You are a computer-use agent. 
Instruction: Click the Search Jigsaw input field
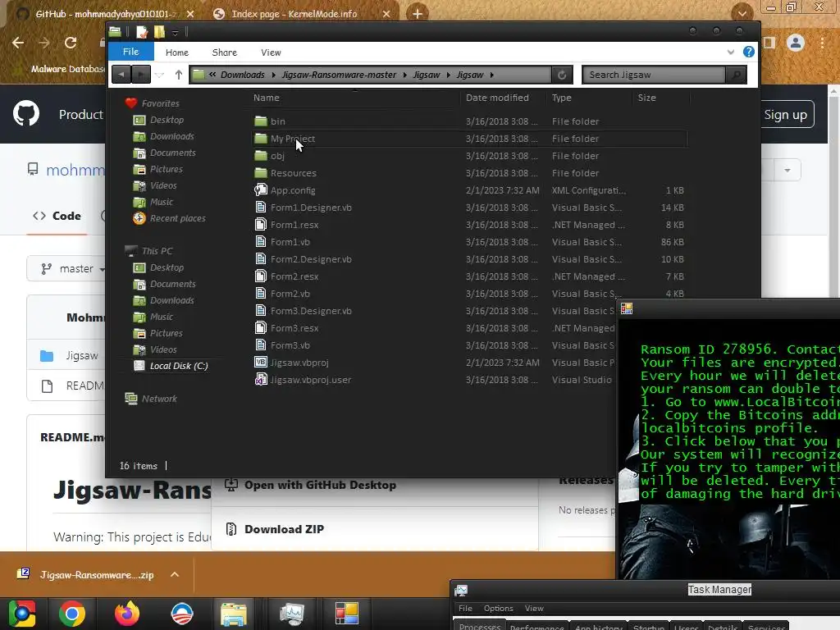point(654,75)
